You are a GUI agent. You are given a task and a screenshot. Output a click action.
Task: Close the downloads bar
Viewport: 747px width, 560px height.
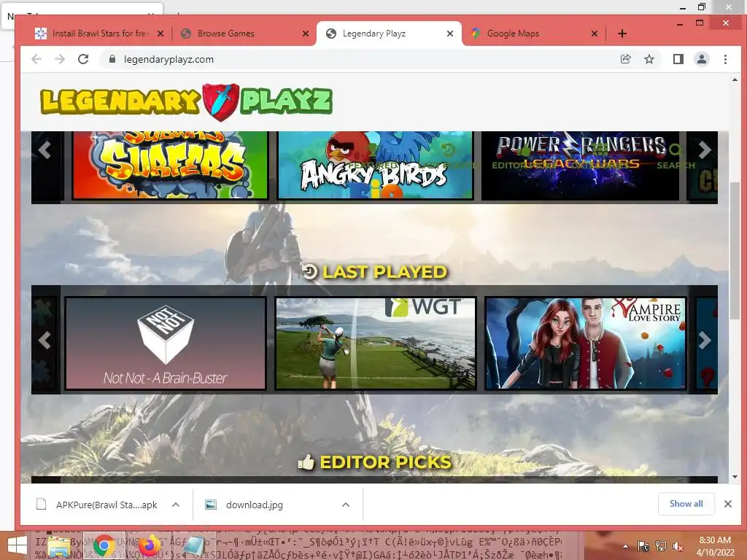728,504
